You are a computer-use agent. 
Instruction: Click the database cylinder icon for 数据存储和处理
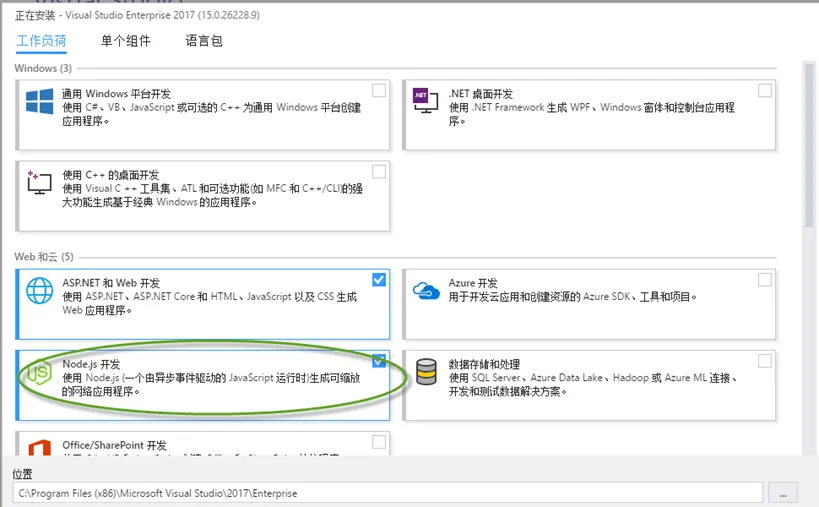426,372
